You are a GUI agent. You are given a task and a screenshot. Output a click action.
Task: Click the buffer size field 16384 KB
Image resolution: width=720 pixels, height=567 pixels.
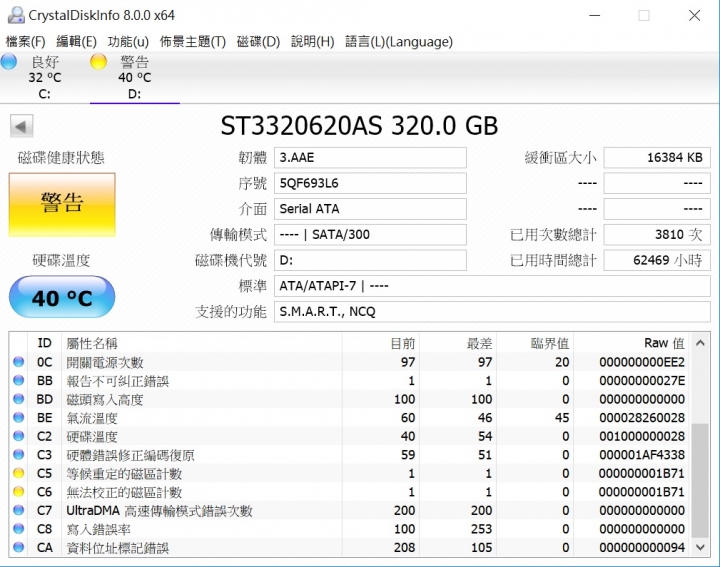(x=657, y=157)
